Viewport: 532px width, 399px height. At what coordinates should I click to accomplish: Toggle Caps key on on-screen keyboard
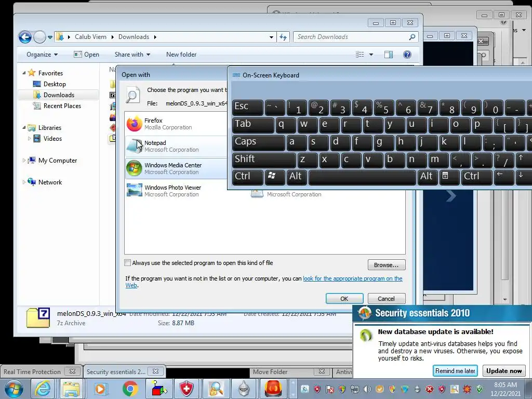[259, 142]
